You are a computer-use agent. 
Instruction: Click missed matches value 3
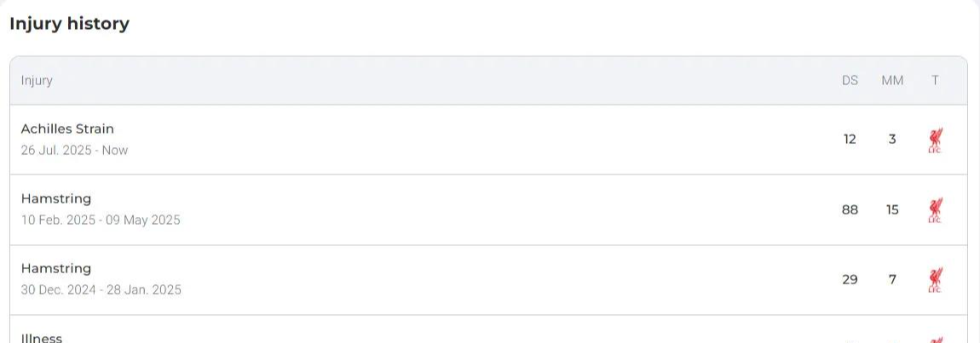[892, 140]
